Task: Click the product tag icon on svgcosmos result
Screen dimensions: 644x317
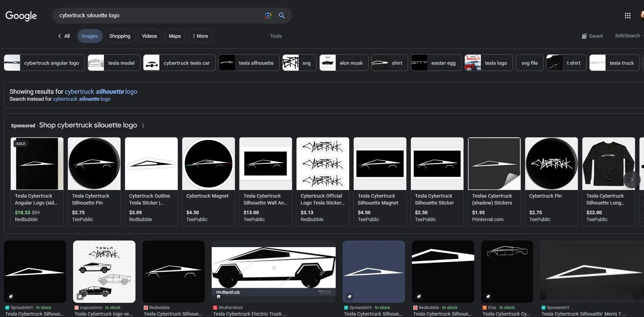Action: pos(80,297)
